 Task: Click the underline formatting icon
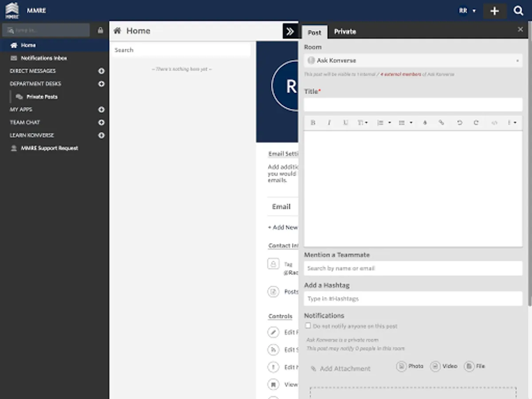coord(345,123)
